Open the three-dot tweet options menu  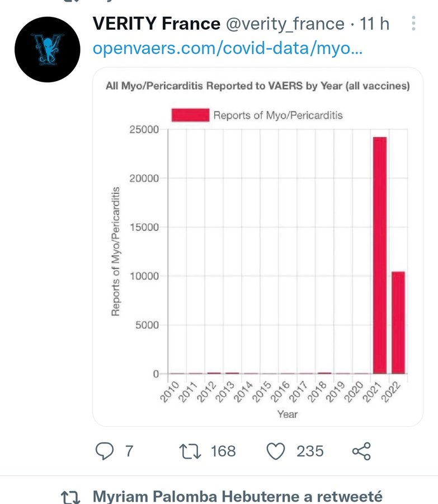coord(413,24)
